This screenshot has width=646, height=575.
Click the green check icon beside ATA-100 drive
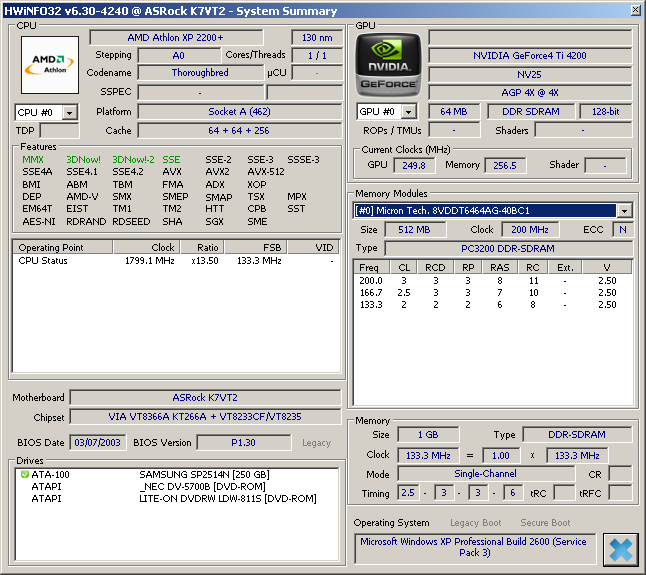coord(24,474)
